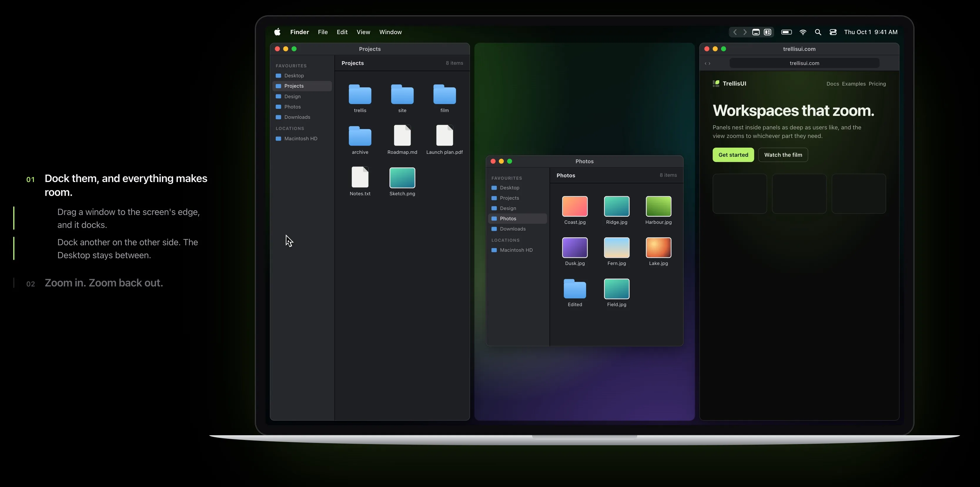Select the Lake.jpg thumbnail

(x=658, y=247)
